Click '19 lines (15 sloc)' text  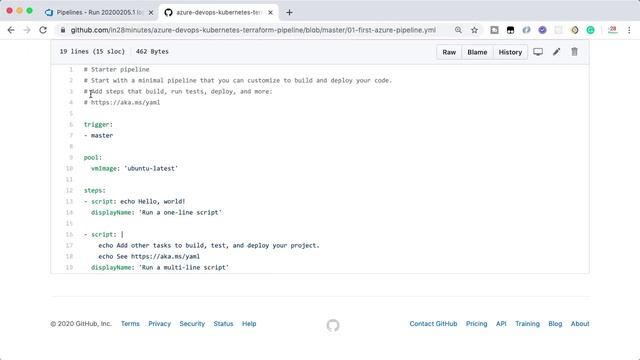(92, 51)
